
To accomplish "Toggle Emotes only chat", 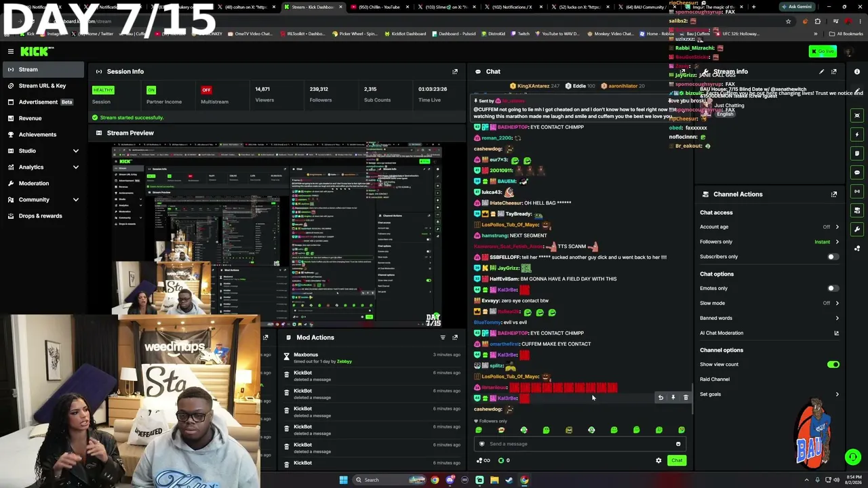I will (x=833, y=289).
